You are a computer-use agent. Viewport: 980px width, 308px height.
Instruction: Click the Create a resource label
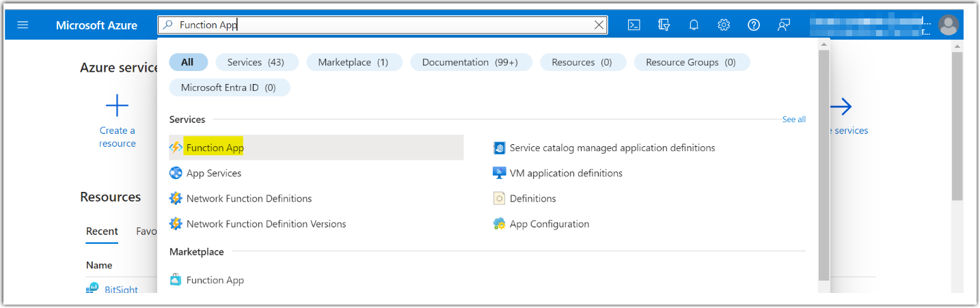coord(118,137)
